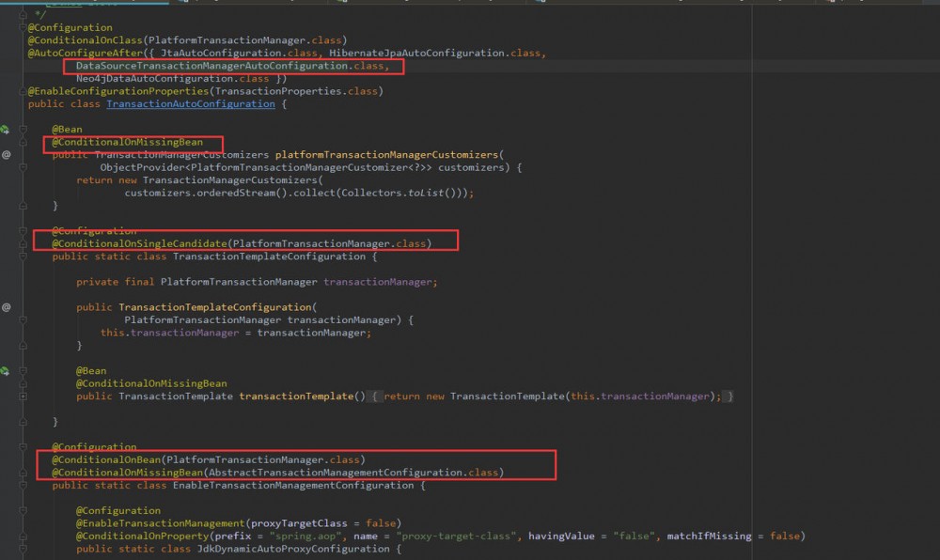Collapse annotations at the top-level @Configuration fold marker
This screenshot has width=940, height=560.
click(x=23, y=27)
